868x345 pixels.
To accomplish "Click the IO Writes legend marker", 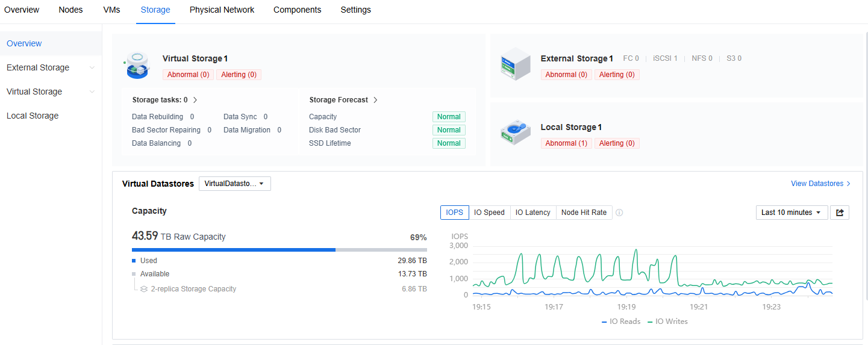I will 650,322.
